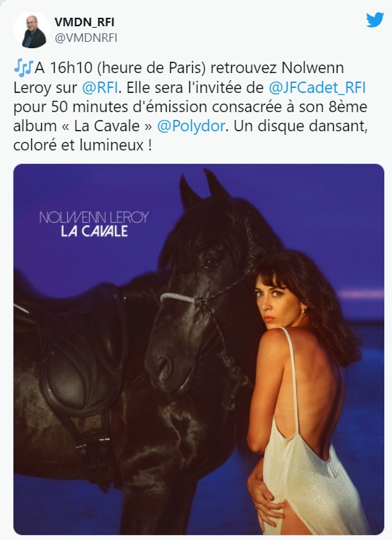Click the NOLWENN LEROY title on cover
This screenshot has height=540, width=392.
pos(94,217)
